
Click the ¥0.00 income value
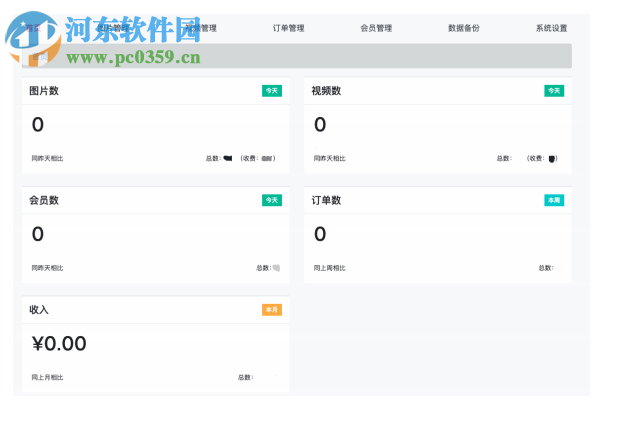click(59, 344)
